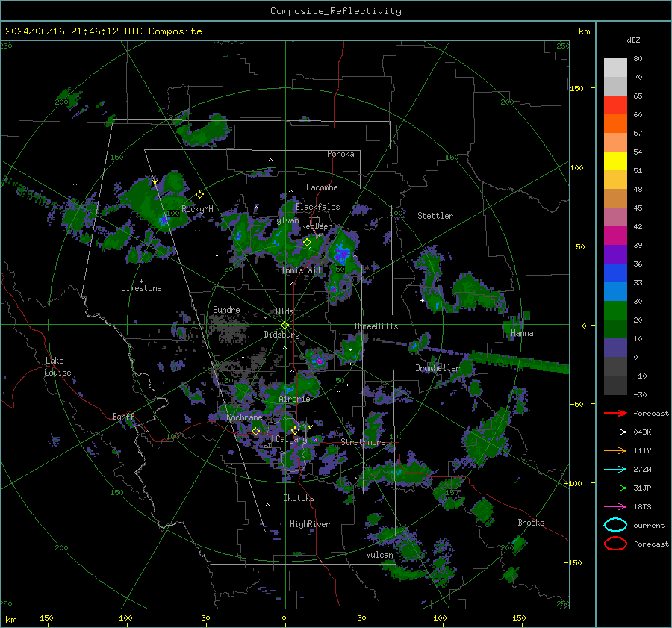The image size is (672, 628).
Task: Click the red forecast ellipse icon
Action: click(615, 544)
